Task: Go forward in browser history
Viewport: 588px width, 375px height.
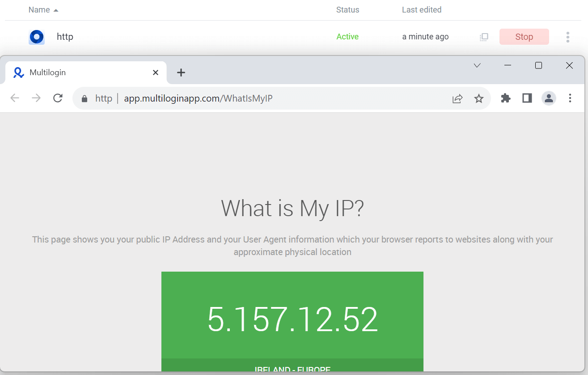Action: [x=36, y=98]
